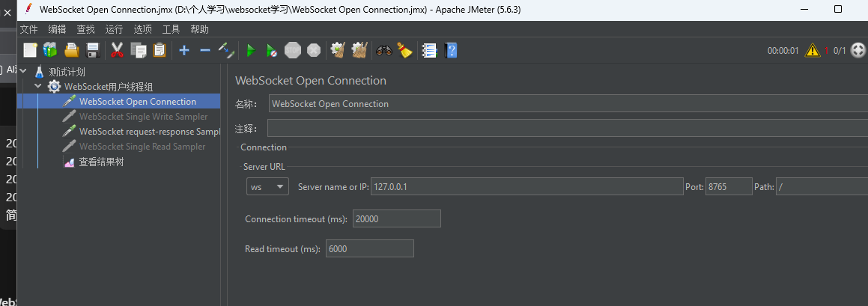Click the Read timeout field
The image size is (868, 306).
point(370,248)
